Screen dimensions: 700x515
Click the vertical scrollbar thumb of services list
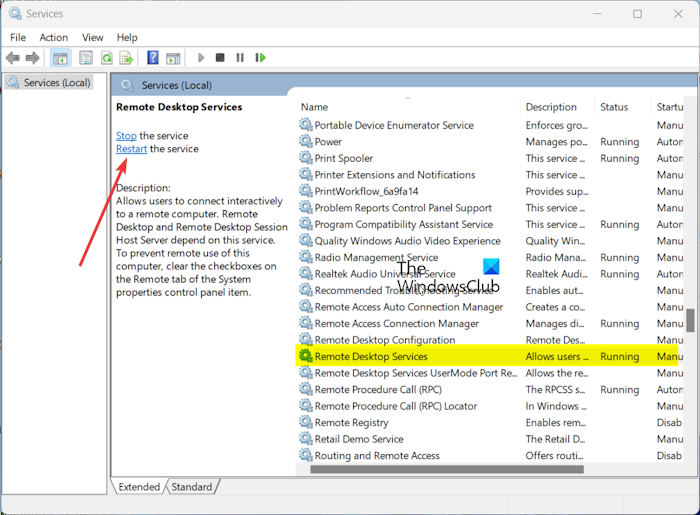[690, 320]
